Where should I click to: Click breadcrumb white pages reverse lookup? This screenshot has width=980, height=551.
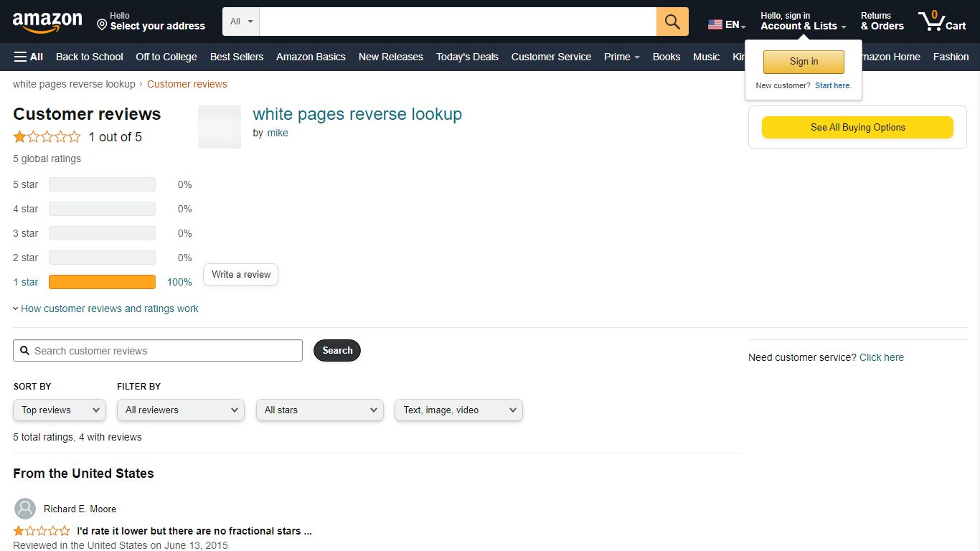coord(74,84)
